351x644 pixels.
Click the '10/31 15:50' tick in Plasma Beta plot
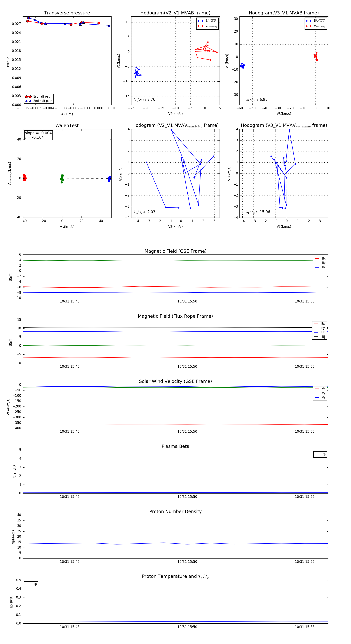(x=187, y=497)
